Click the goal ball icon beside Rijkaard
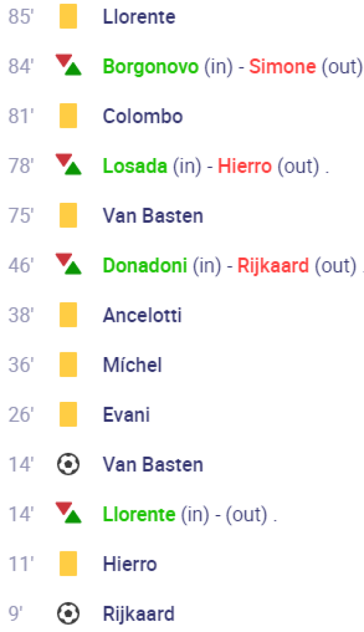Screen dimensions: 364x632 click(68, 614)
